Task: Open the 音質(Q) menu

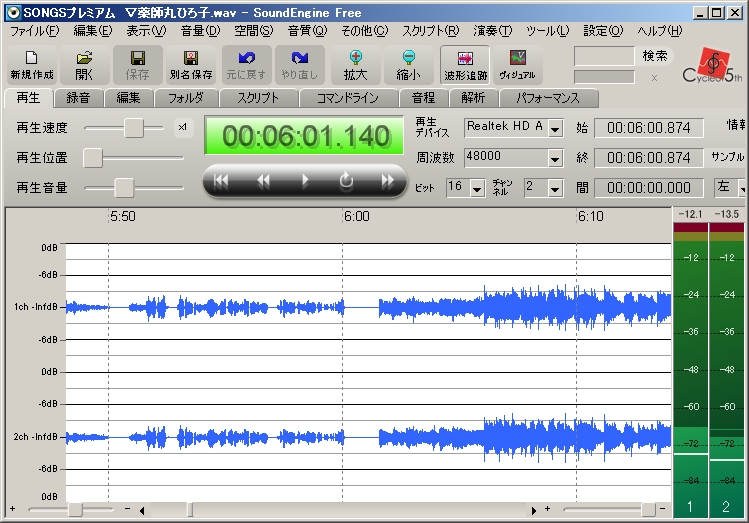Action: pos(307,31)
